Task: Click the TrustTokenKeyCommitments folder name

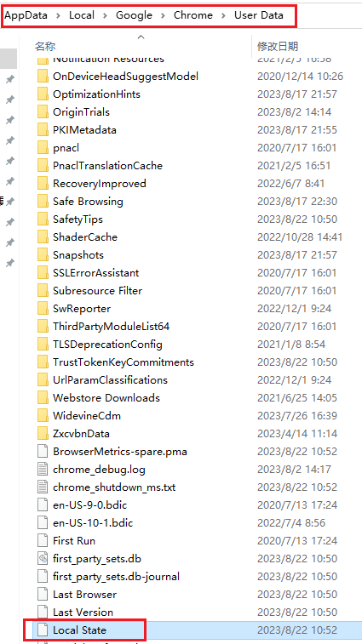Action: [124, 362]
